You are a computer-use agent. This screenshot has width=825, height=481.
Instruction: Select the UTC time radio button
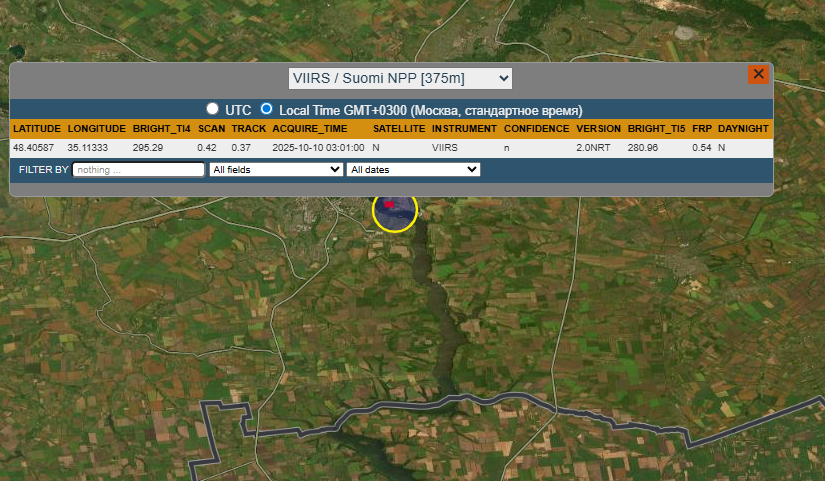pyautogui.click(x=212, y=109)
